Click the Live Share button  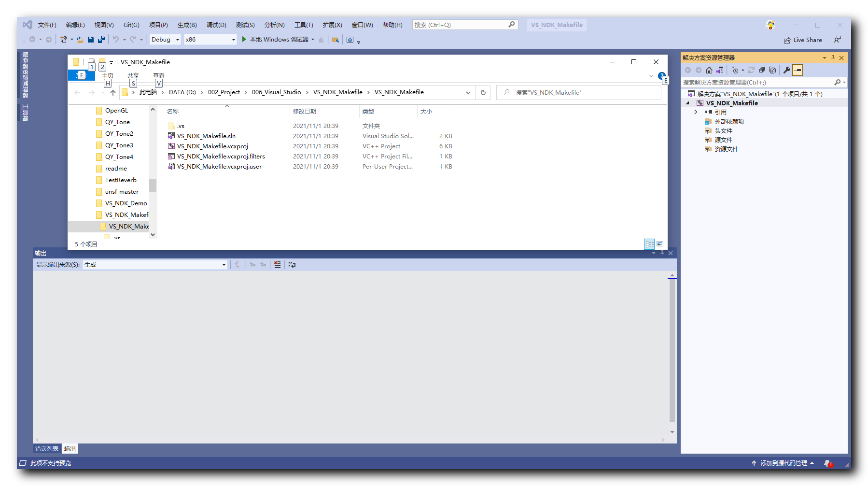803,40
